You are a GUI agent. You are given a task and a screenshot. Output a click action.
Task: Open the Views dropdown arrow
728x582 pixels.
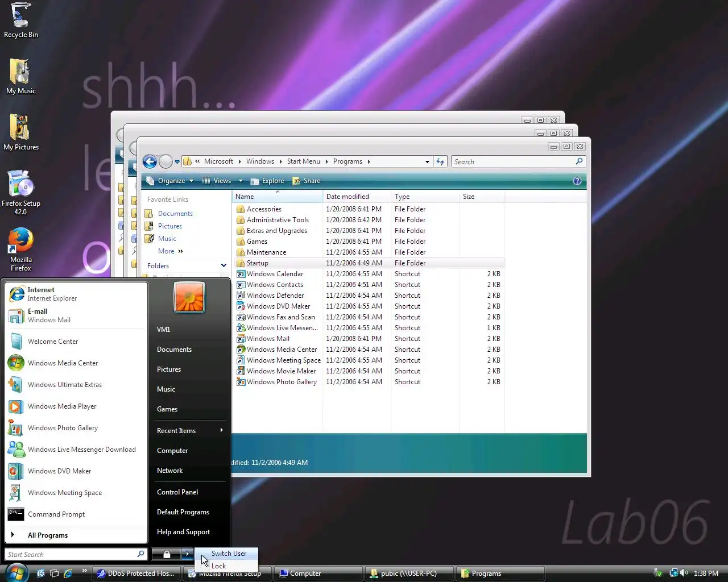[241, 181]
